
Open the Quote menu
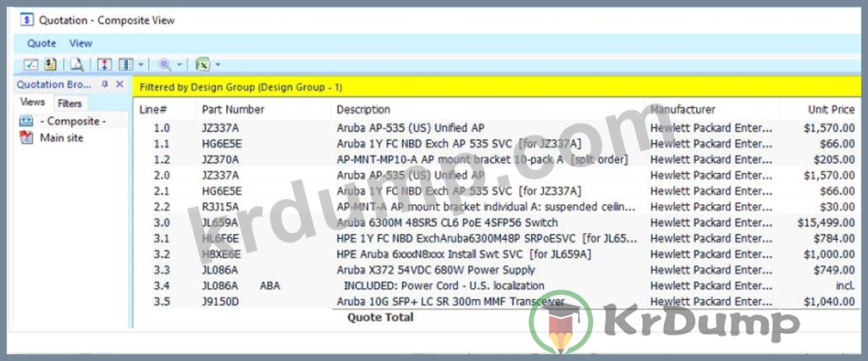click(42, 43)
